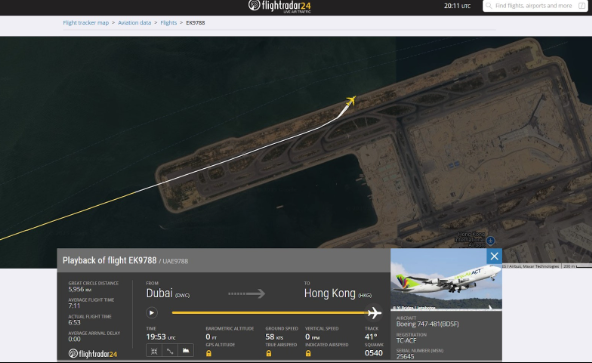Viewport: 592px width, 363px height.
Task: Click the yellow aircraft icon on map
Action: point(351,101)
